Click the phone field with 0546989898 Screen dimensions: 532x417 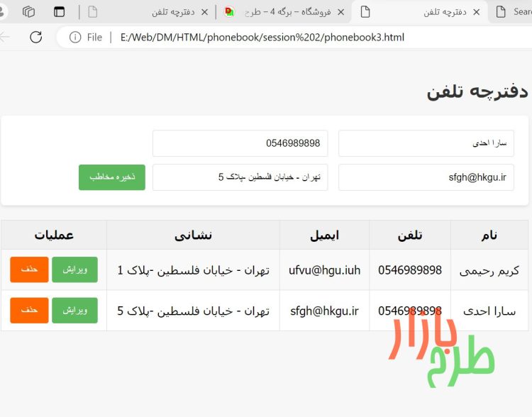[x=240, y=143]
